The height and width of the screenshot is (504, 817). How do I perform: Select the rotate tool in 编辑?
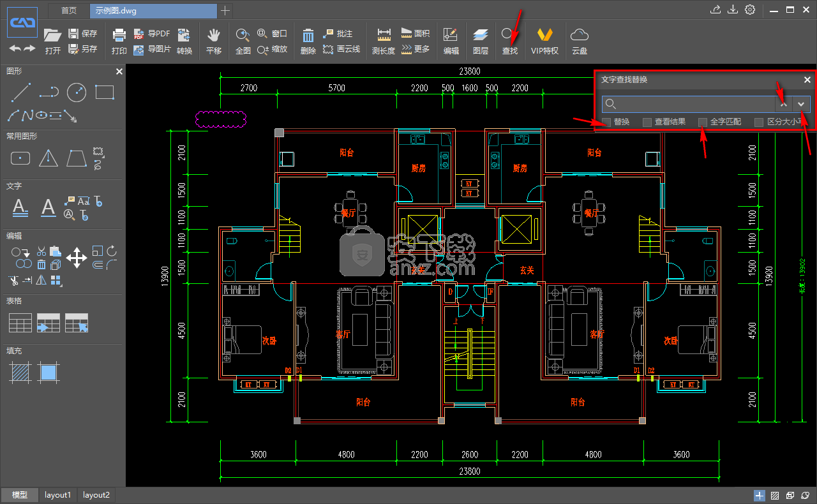(112, 251)
